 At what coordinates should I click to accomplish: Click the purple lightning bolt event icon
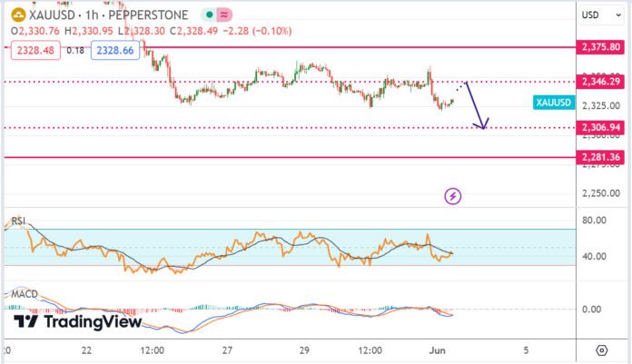tap(453, 195)
